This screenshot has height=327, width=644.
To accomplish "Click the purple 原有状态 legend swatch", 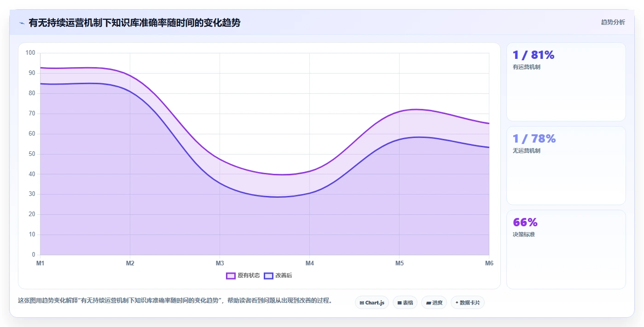I will click(x=231, y=275).
